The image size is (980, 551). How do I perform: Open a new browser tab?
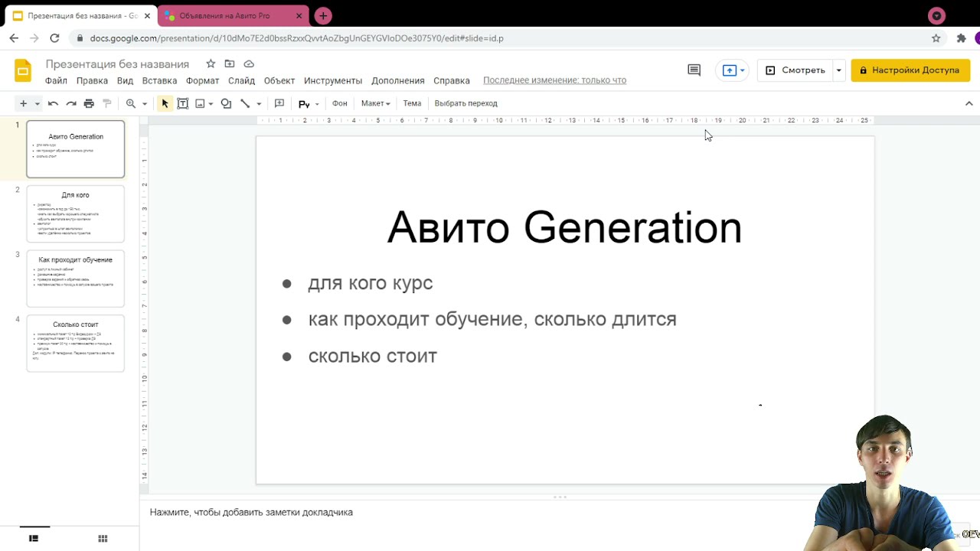coord(323,16)
